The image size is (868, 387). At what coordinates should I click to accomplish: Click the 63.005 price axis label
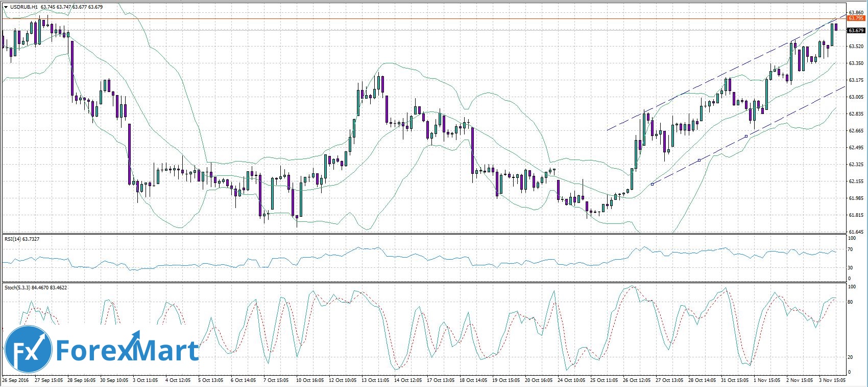[x=856, y=97]
